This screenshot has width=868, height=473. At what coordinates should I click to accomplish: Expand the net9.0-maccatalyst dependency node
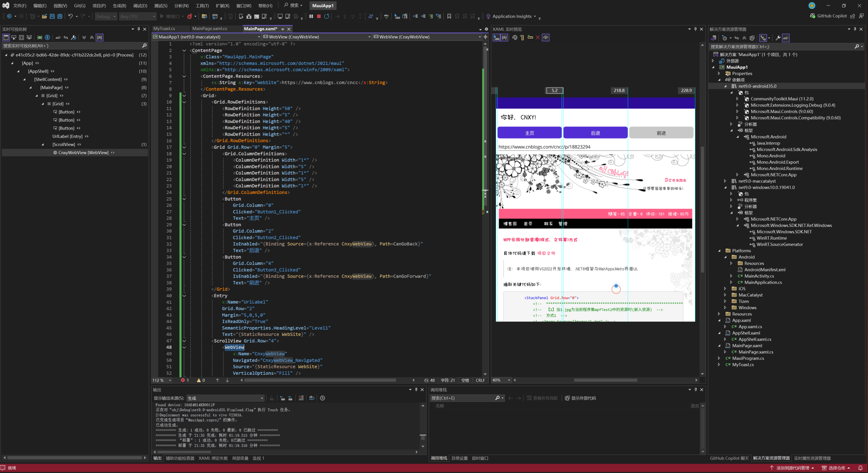pos(725,181)
